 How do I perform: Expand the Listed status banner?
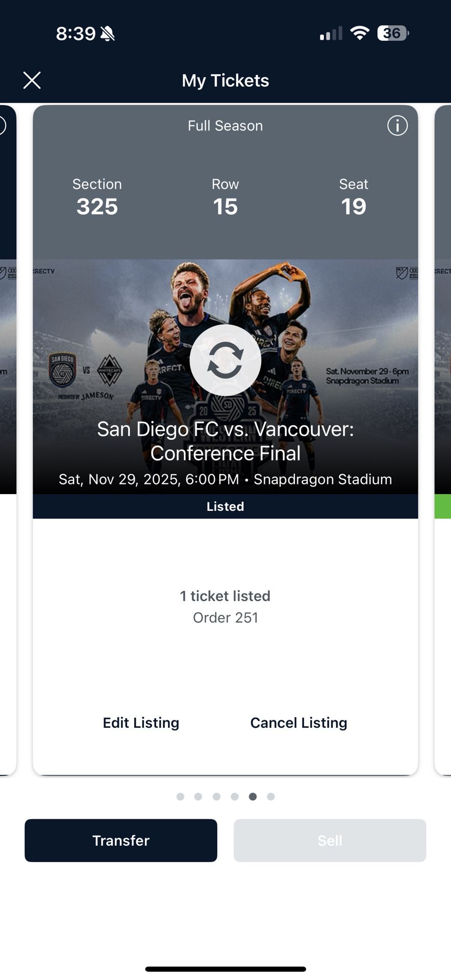click(x=225, y=506)
